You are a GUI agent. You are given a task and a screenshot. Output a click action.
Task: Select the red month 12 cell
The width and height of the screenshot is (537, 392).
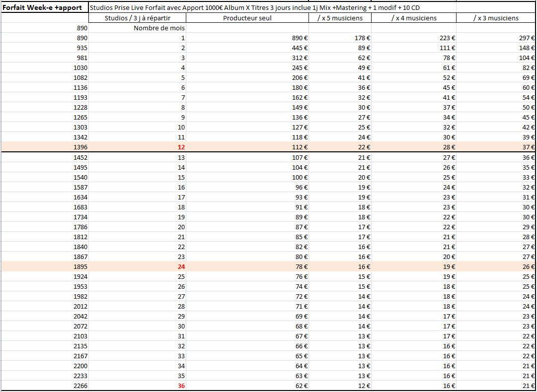(x=181, y=147)
